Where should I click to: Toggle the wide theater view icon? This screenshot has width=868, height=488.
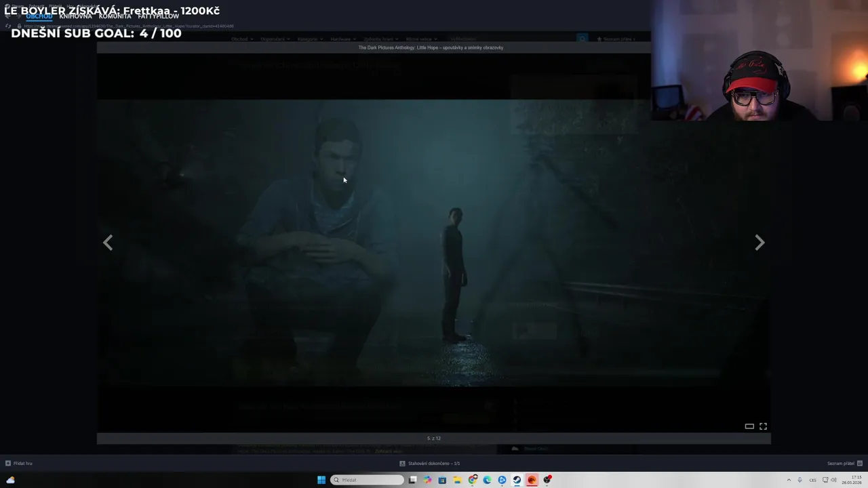pyautogui.click(x=749, y=426)
